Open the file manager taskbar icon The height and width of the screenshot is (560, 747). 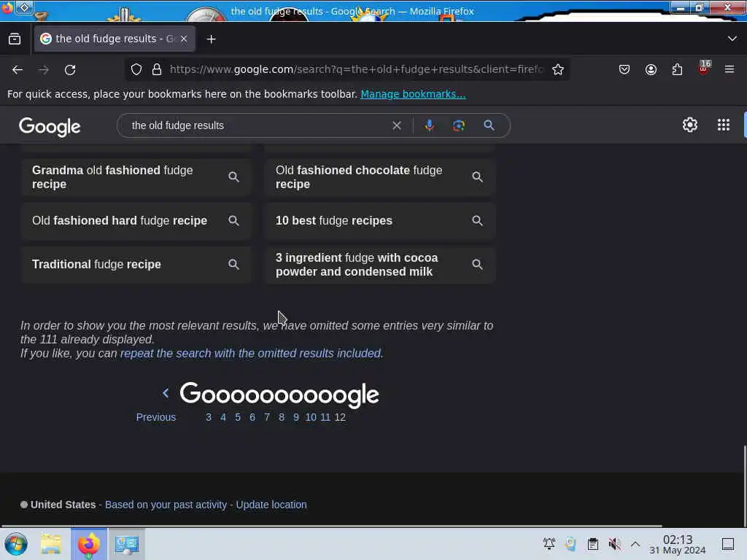(x=51, y=544)
